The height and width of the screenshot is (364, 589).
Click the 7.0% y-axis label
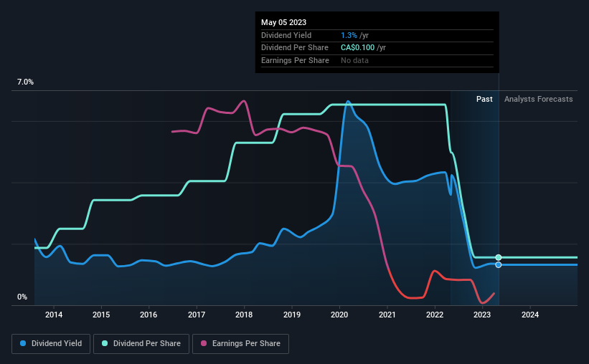pos(25,82)
